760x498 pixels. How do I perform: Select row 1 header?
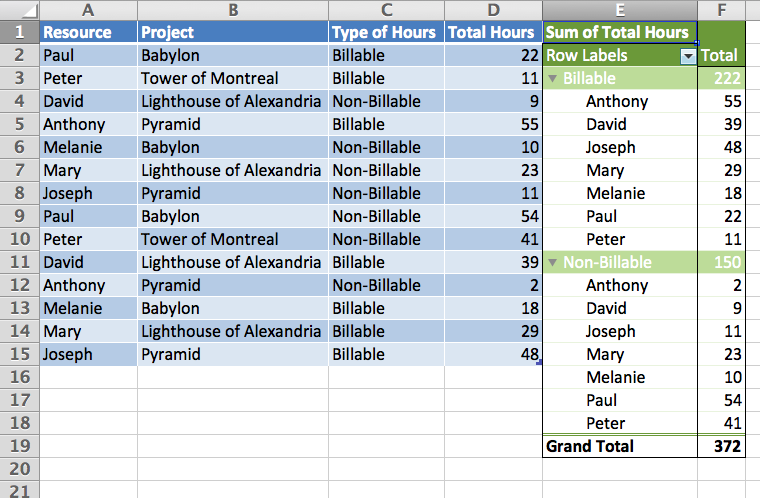point(19,32)
